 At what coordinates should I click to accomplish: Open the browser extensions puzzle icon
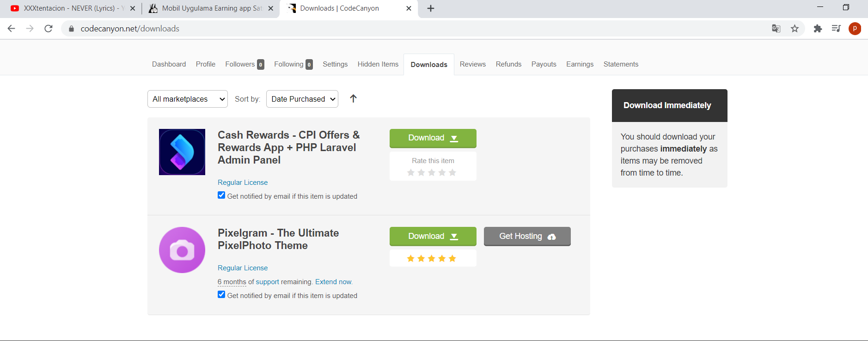point(818,29)
